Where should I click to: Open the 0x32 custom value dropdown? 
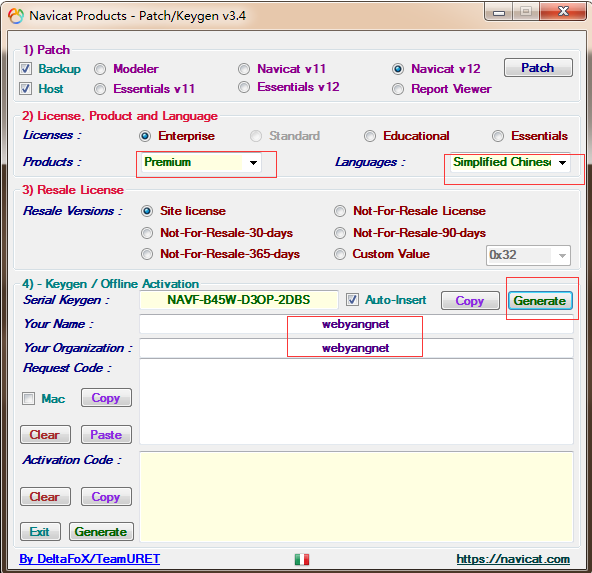tap(528, 256)
